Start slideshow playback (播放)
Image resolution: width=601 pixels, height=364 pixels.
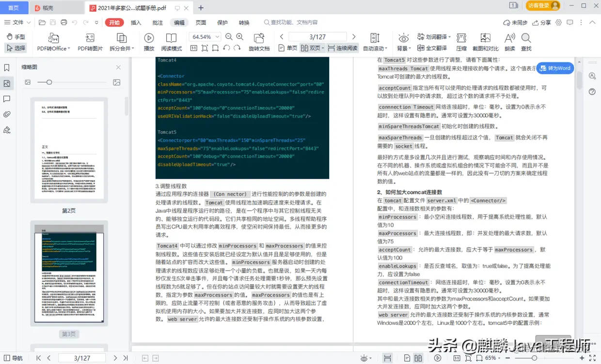[x=149, y=42]
